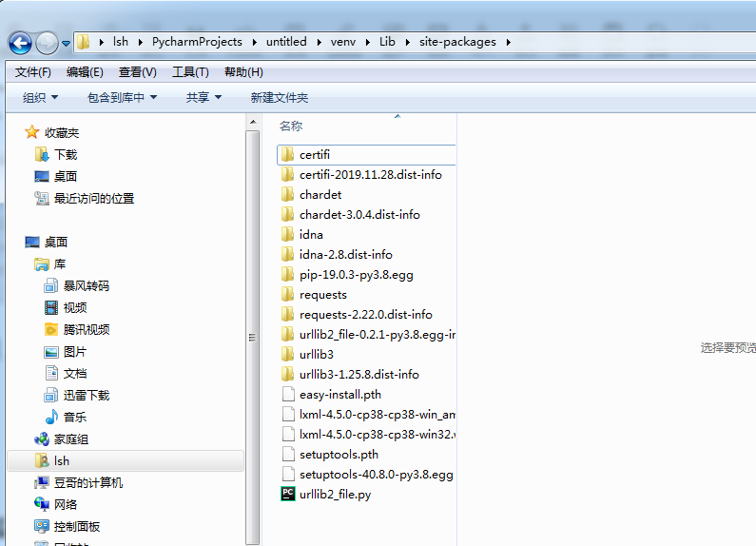This screenshot has height=546, width=756.
Task: Click the navigation pane scrollbar thumb
Action: pos(253,338)
